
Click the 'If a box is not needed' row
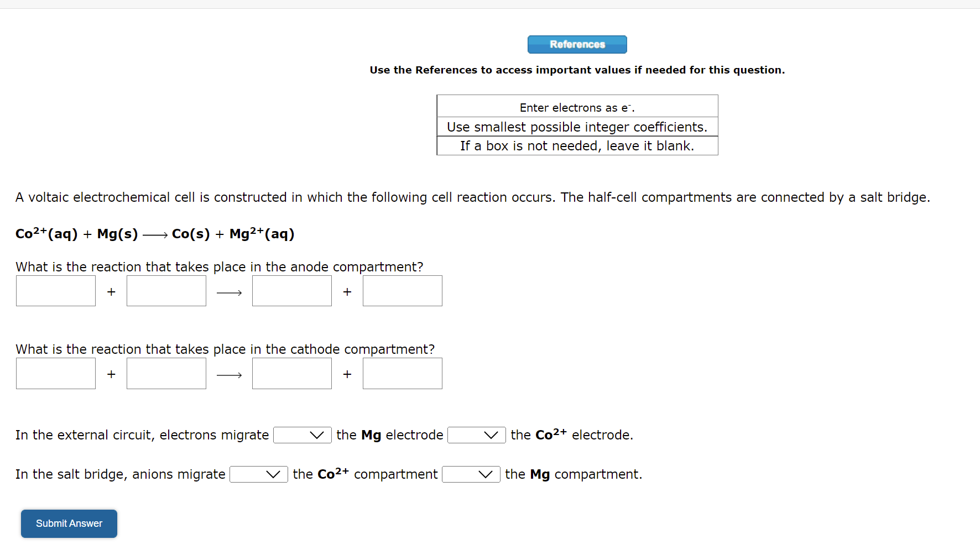point(577,145)
